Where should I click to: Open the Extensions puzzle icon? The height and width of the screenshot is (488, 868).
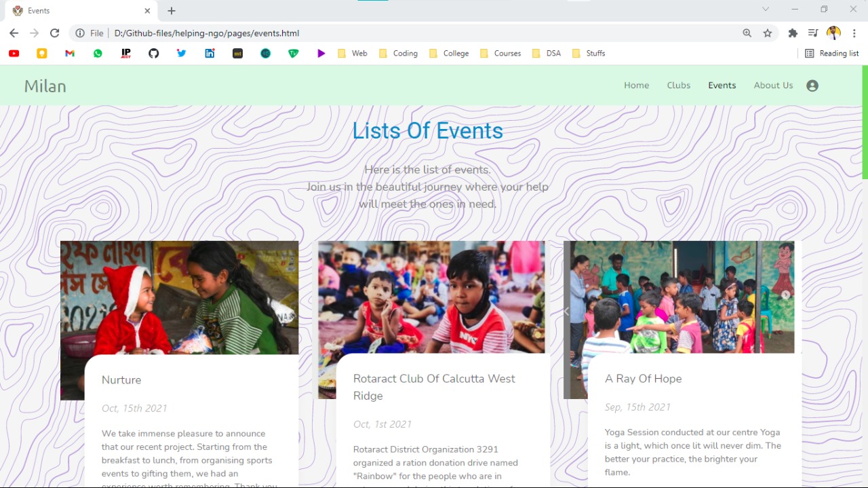pyautogui.click(x=793, y=33)
